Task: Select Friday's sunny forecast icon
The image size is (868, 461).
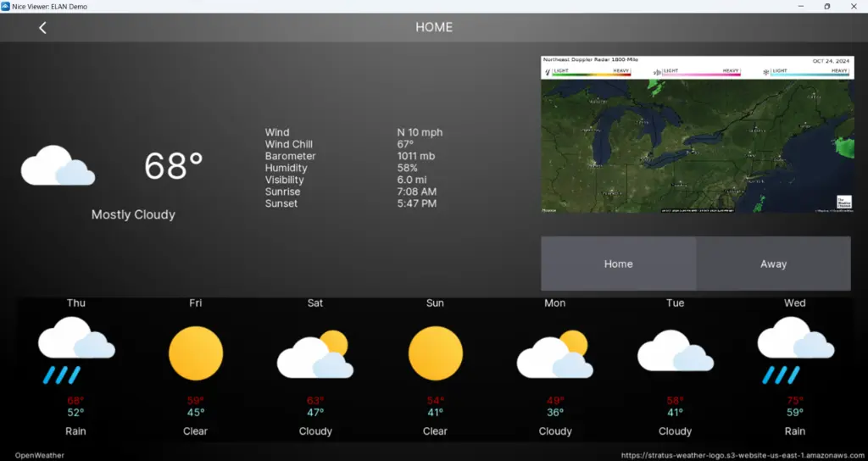Action: (196, 353)
